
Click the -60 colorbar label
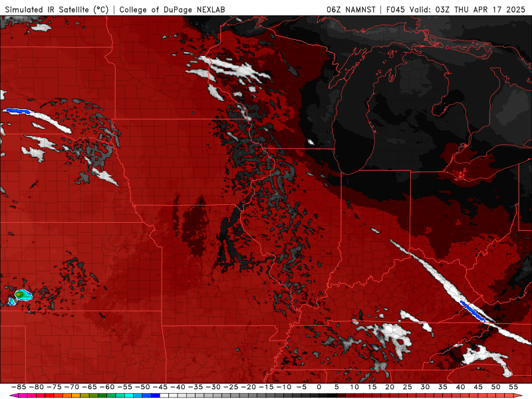107,387
